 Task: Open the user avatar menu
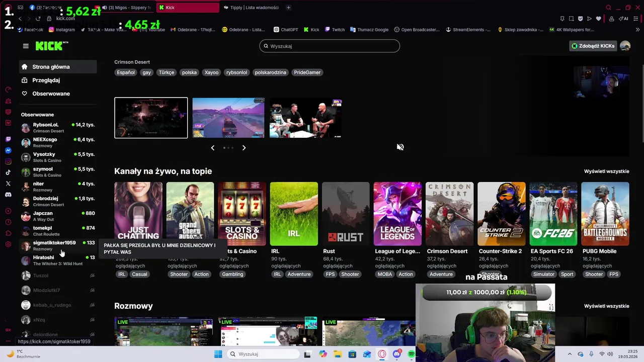click(625, 46)
